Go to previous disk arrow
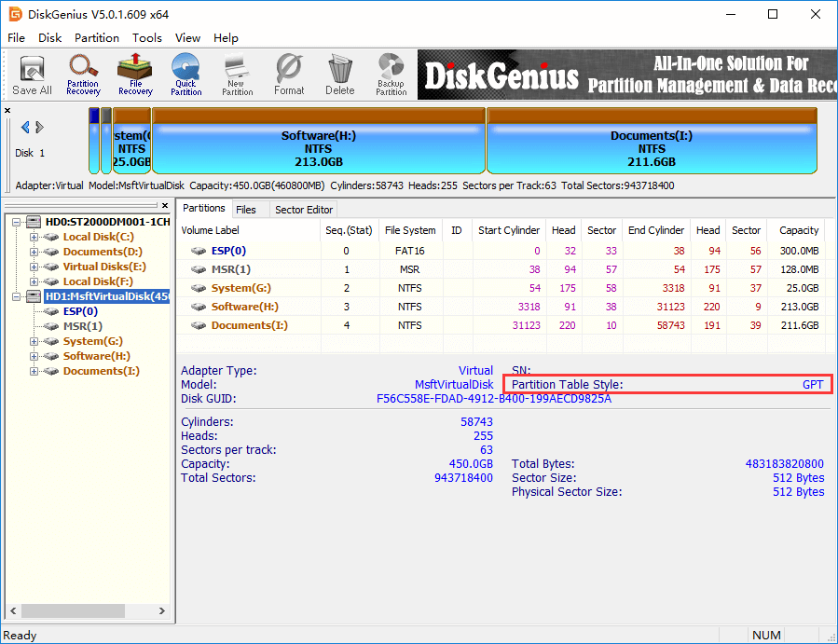 pos(25,127)
